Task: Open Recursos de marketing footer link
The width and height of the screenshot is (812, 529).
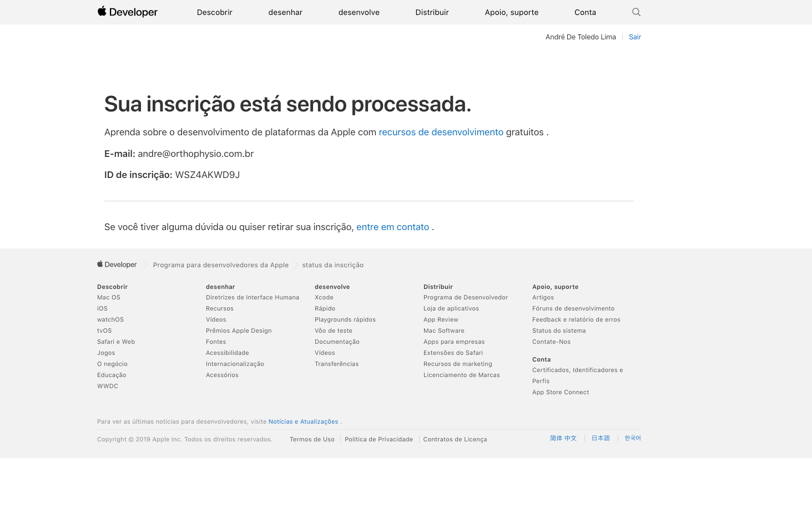Action: [x=458, y=364]
